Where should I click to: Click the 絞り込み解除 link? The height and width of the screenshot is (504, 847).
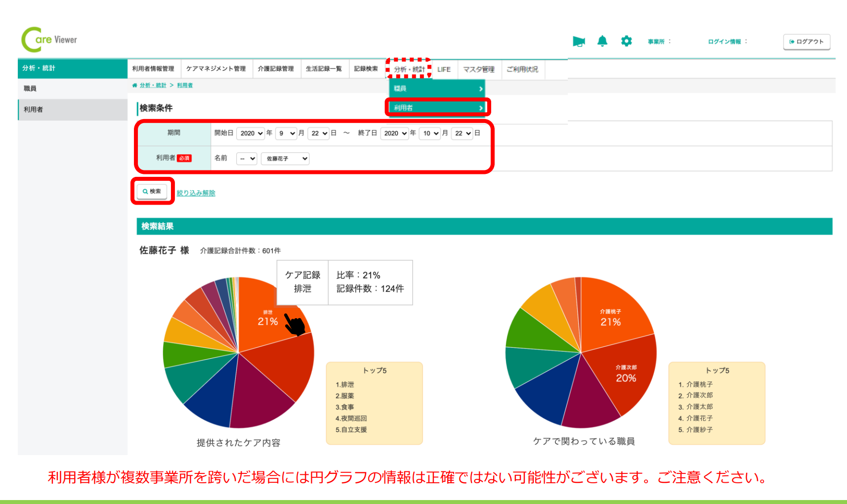[x=196, y=193]
